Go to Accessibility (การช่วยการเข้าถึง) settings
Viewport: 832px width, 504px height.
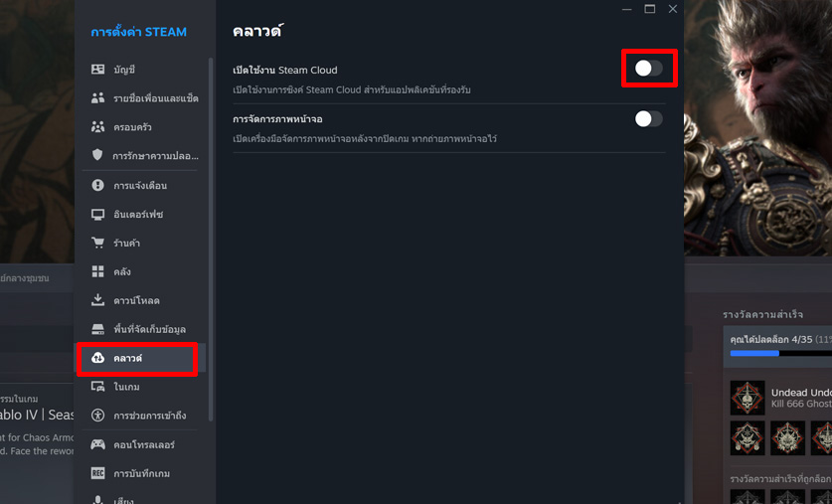tap(149, 416)
